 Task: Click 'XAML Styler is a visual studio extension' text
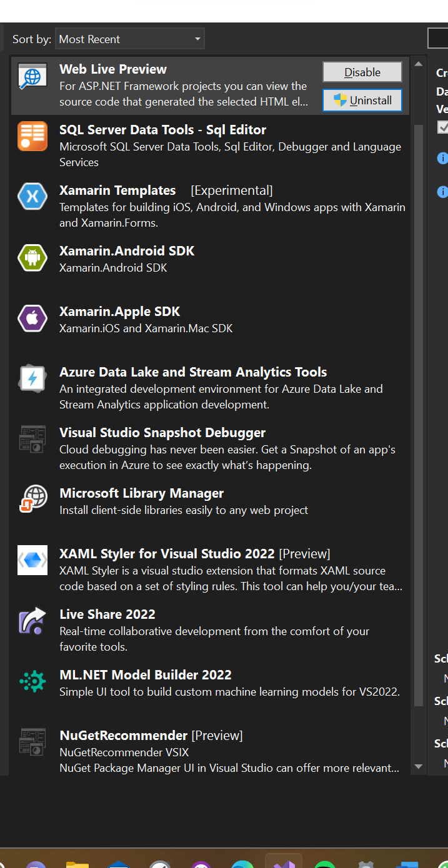[x=231, y=578]
